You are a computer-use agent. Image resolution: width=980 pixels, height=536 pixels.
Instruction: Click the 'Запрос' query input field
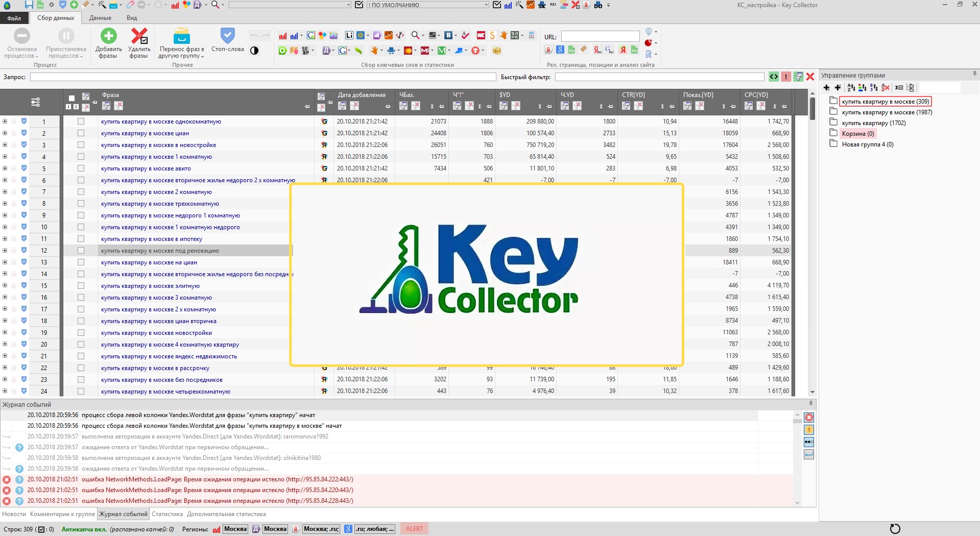pos(263,77)
